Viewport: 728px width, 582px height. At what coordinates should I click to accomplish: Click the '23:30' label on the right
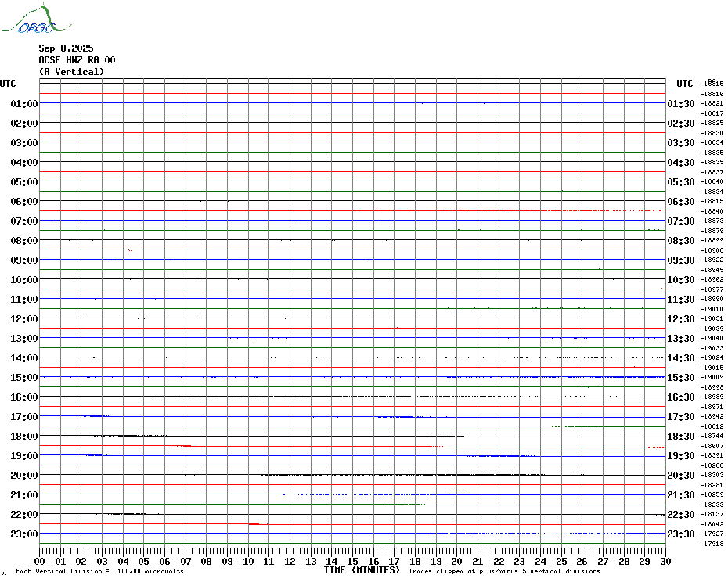tap(681, 533)
